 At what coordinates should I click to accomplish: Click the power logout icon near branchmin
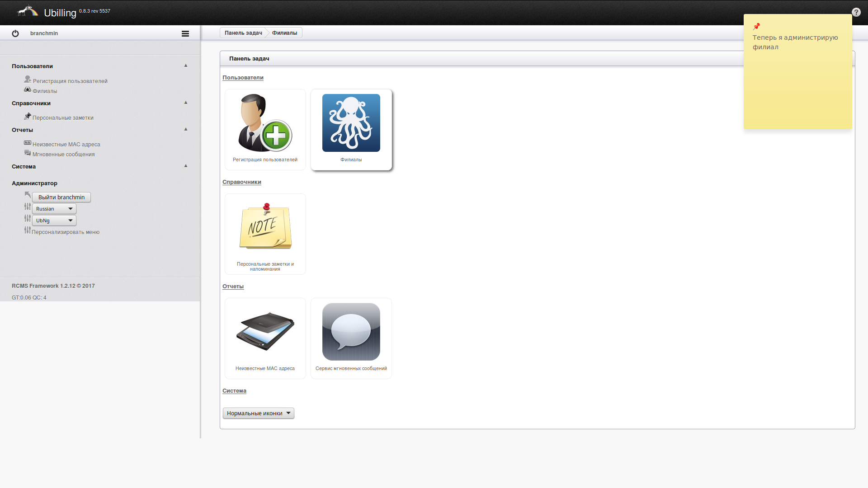(x=15, y=33)
